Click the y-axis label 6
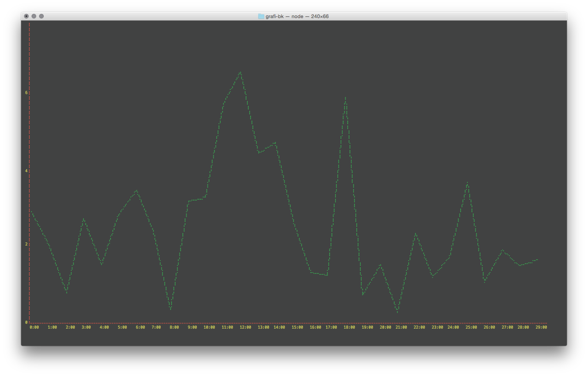 [26, 92]
